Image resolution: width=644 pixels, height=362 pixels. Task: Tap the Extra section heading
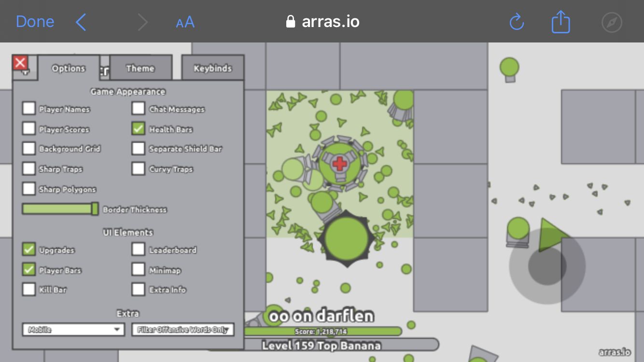128,313
